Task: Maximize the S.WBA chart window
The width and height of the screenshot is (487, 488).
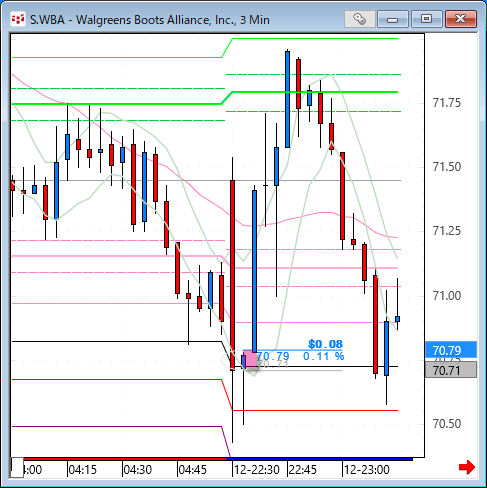Action: pyautogui.click(x=426, y=19)
